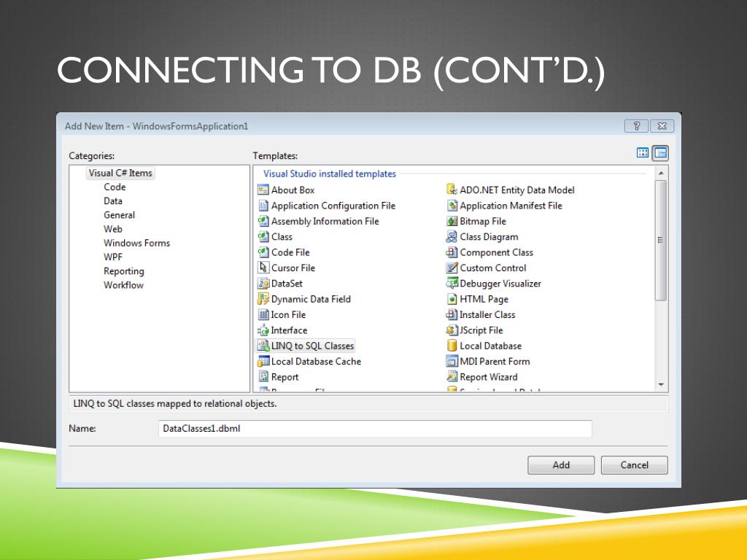The width and height of the screenshot is (747, 560).
Task: Pick the Windows Forms category
Action: pos(136,243)
